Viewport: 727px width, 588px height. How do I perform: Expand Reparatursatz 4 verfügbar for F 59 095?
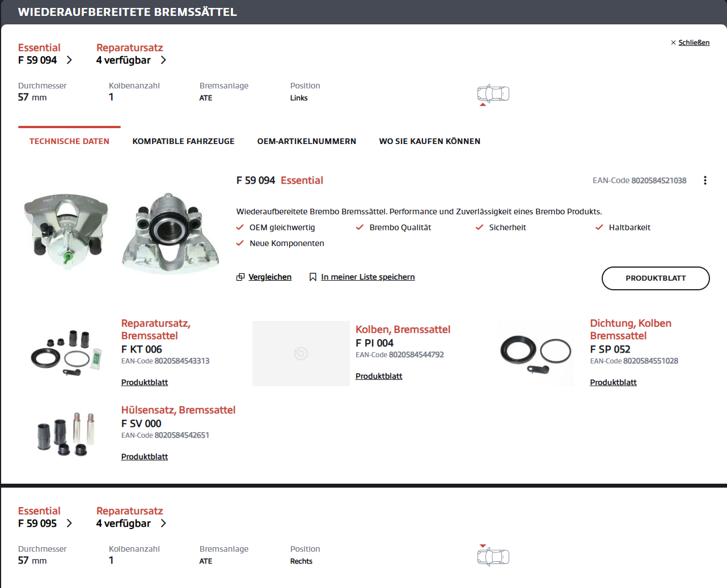[x=163, y=523]
